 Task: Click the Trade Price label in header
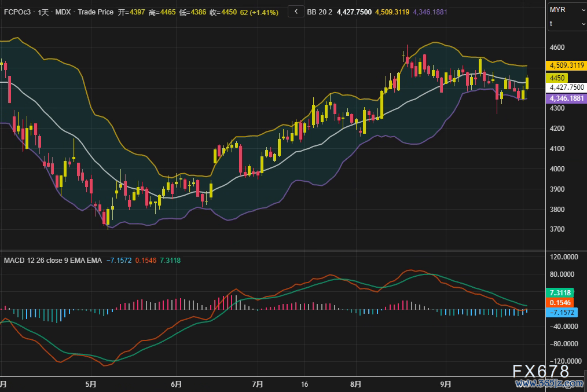pyautogui.click(x=94, y=12)
